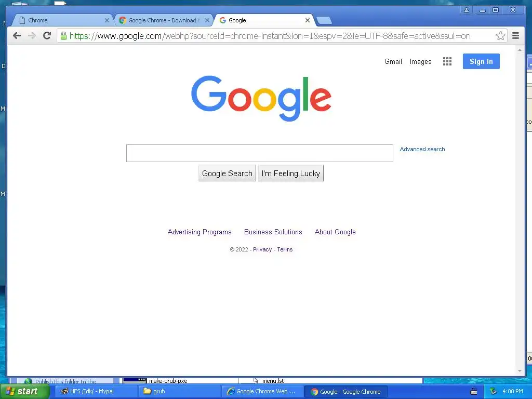Image resolution: width=532 pixels, height=399 pixels.
Task: Click the keyboard icon in system tray
Action: (x=474, y=392)
